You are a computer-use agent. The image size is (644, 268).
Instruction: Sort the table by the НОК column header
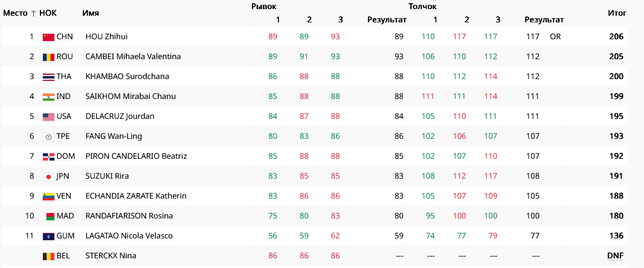(48, 13)
